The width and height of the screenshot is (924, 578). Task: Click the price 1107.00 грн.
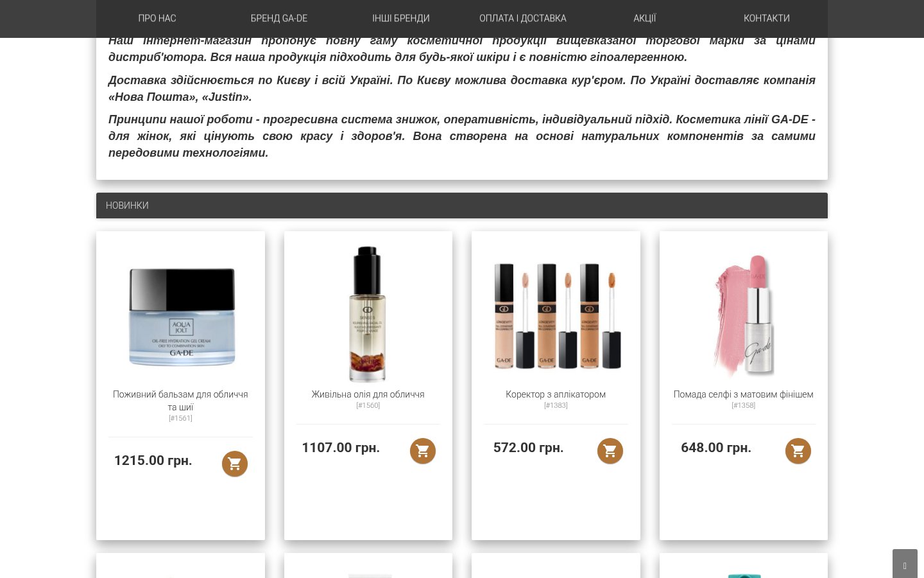(x=341, y=448)
